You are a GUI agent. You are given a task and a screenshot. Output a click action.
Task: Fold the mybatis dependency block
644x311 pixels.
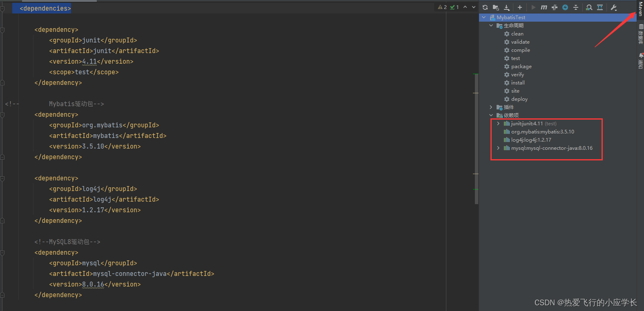click(2, 115)
